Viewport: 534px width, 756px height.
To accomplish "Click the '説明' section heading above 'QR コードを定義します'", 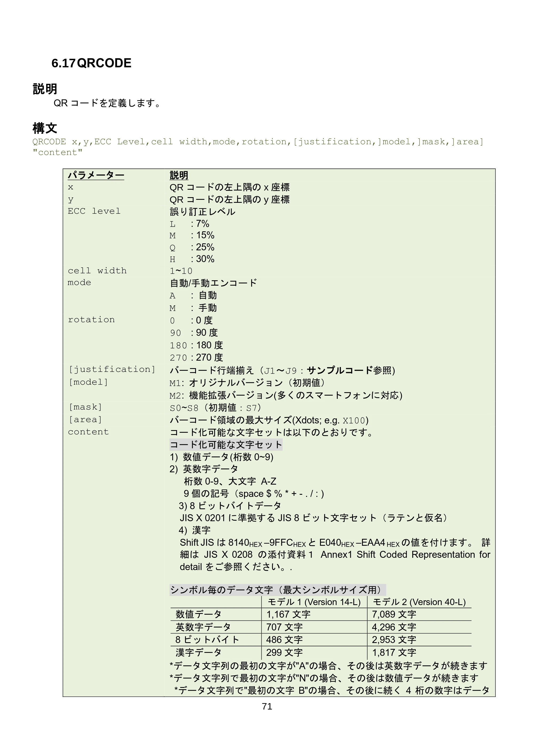I will 45,89.
